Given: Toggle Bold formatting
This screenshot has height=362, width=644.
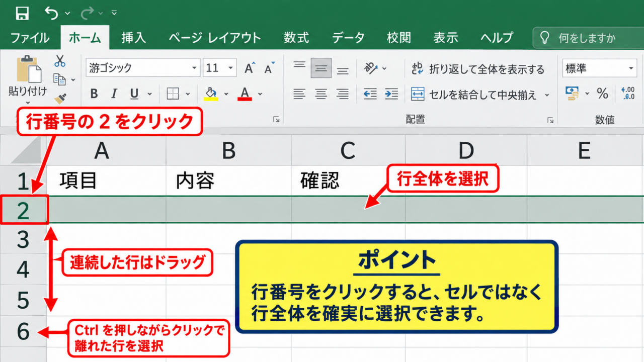Looking at the screenshot, I should click(x=94, y=94).
